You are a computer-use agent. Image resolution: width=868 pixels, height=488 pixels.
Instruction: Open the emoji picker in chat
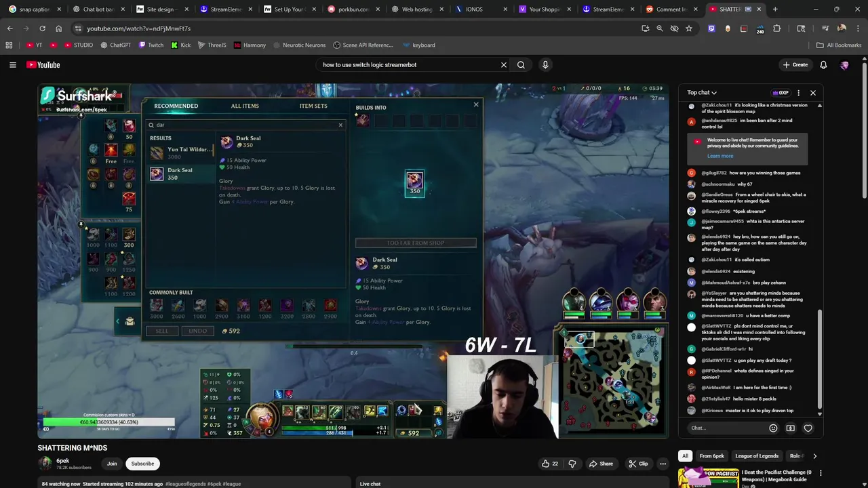(773, 428)
